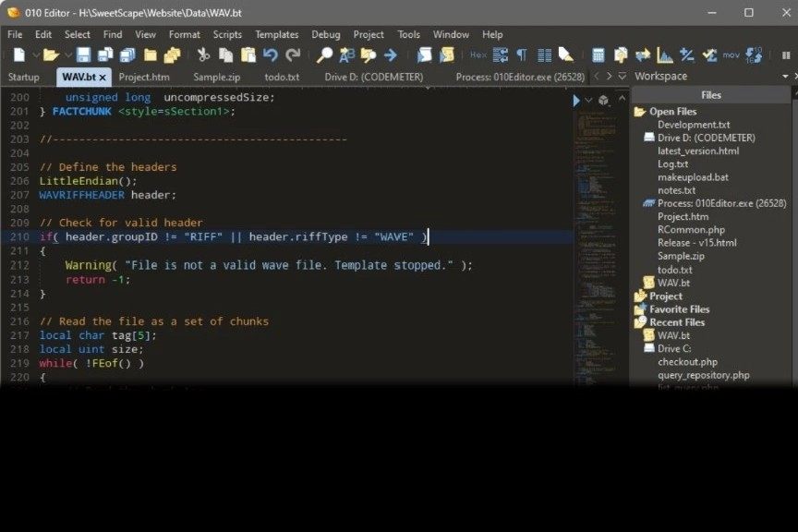This screenshot has height=532, width=798.
Task: Click the Save file icon
Action: point(83,55)
